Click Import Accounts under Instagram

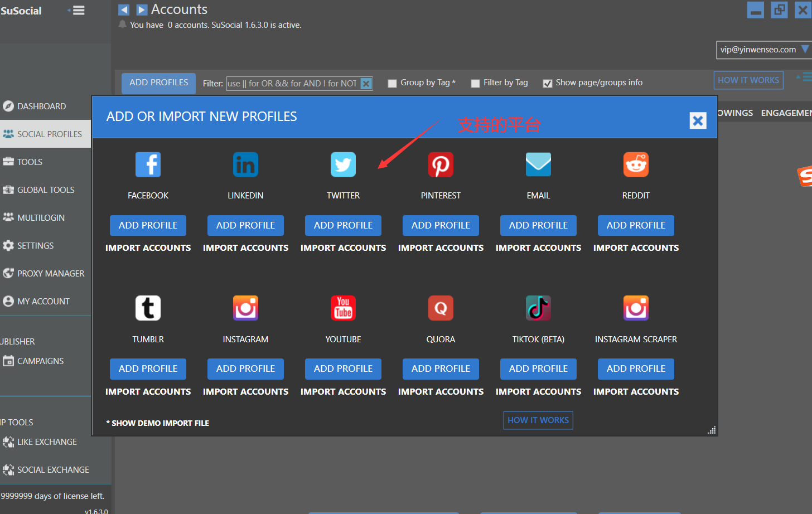tap(245, 391)
